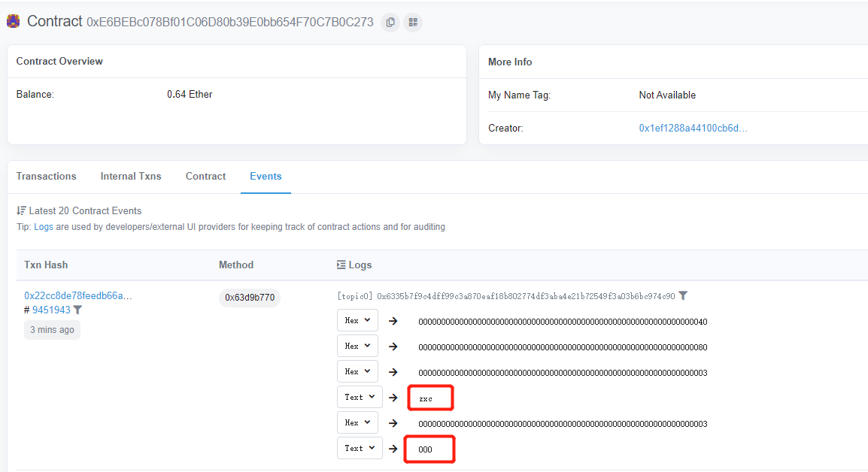The width and height of the screenshot is (868, 472).
Task: Open block number 9451943
Action: pos(51,310)
